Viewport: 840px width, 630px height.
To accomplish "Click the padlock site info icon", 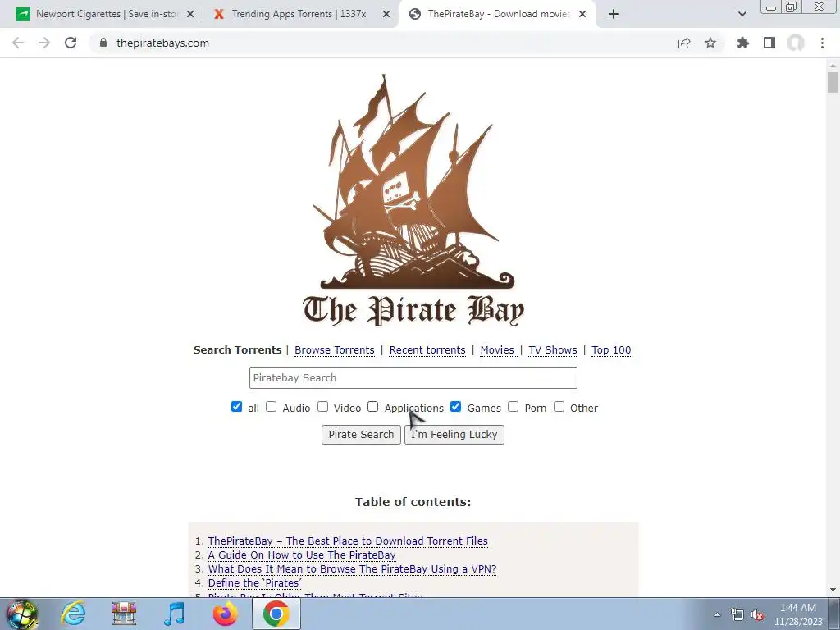I will 103,43.
